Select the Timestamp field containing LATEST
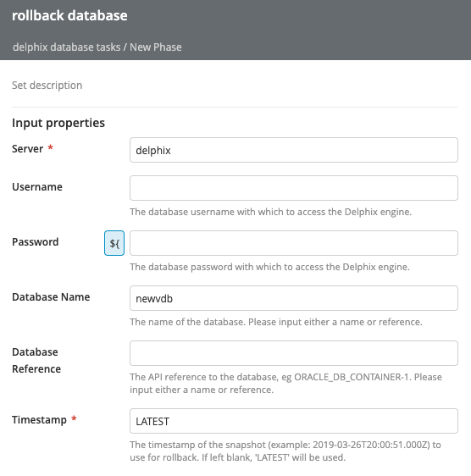 (x=294, y=421)
